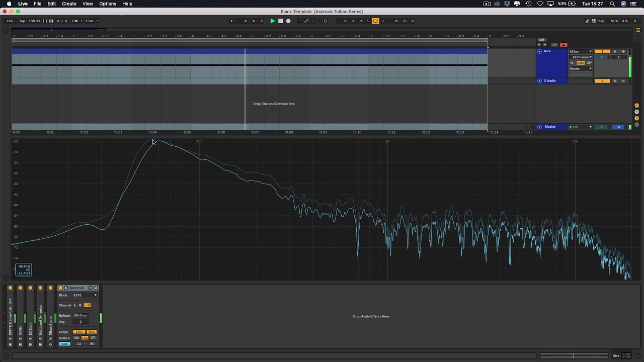Open the Apple menu
This screenshot has height=362, width=644.
click(9, 4)
